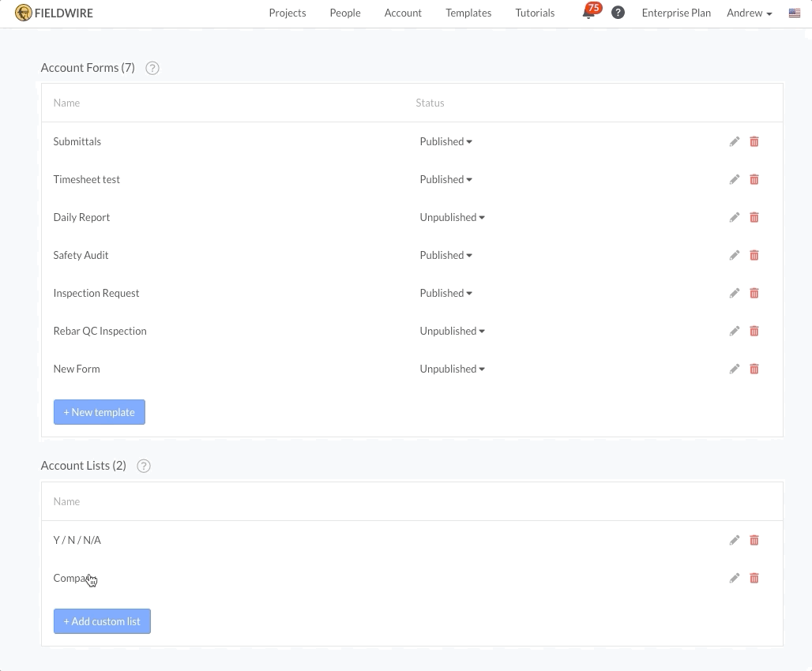Delete the Company list

tap(754, 578)
